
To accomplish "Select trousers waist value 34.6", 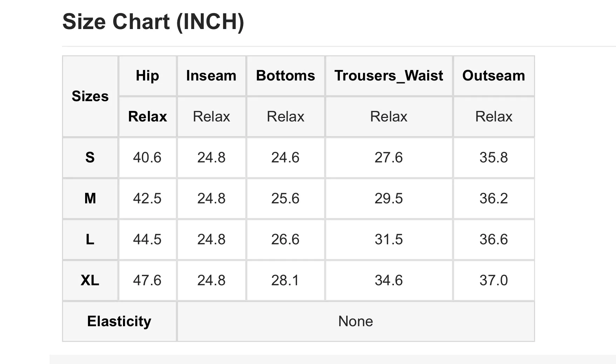I will click(389, 280).
